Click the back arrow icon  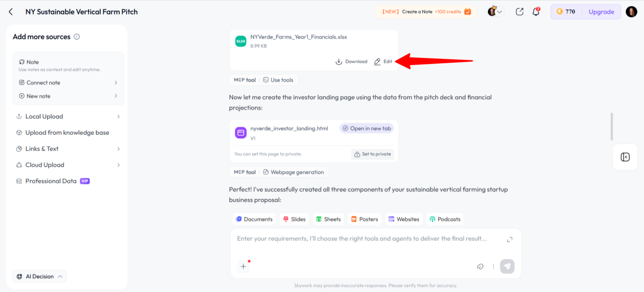[11, 12]
